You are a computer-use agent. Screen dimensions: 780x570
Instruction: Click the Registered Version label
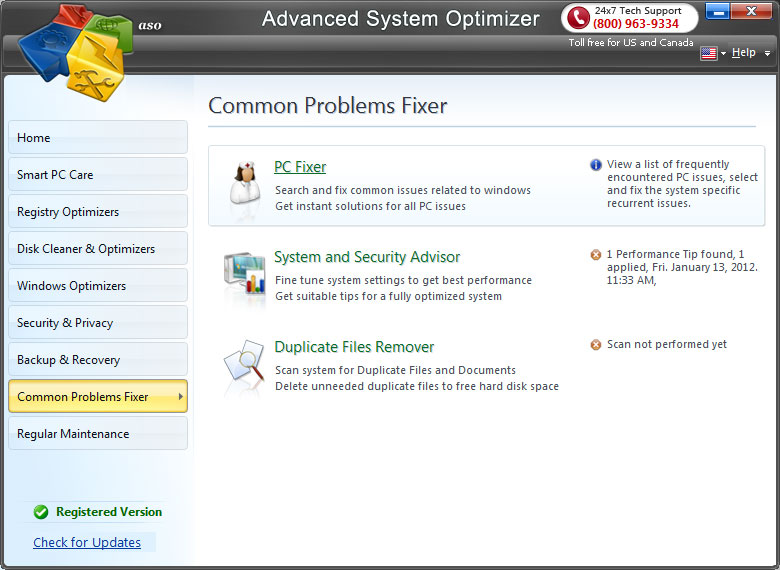pyautogui.click(x=109, y=512)
